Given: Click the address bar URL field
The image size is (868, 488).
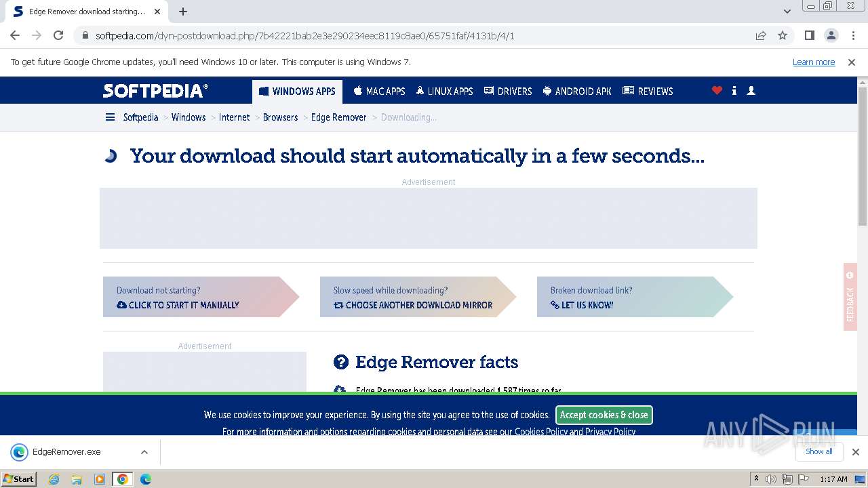Looking at the screenshot, I should click(420, 36).
